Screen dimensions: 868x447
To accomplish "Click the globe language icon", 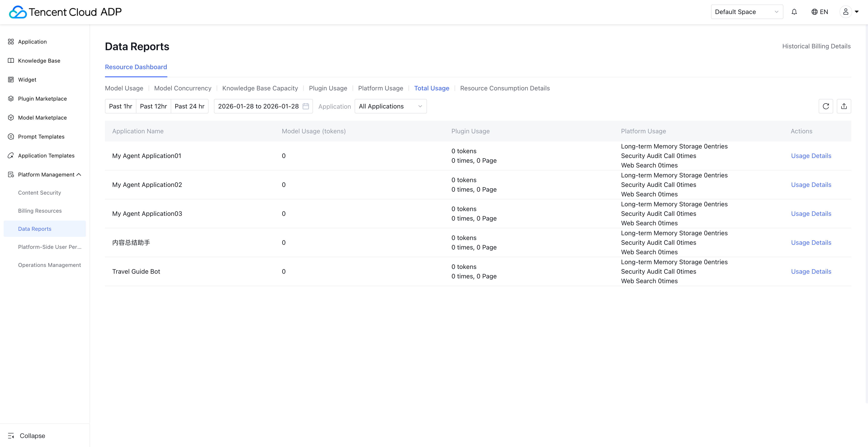I will tap(814, 12).
